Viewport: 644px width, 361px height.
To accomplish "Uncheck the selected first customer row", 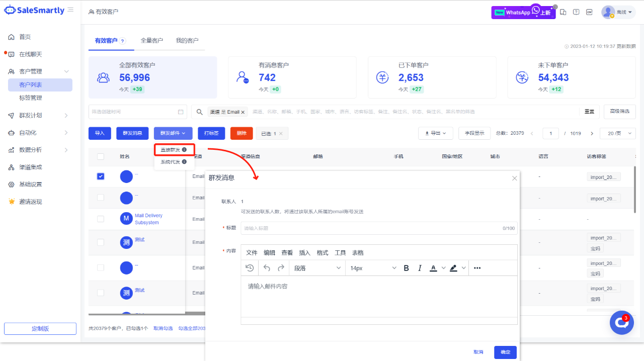I will coord(101,176).
